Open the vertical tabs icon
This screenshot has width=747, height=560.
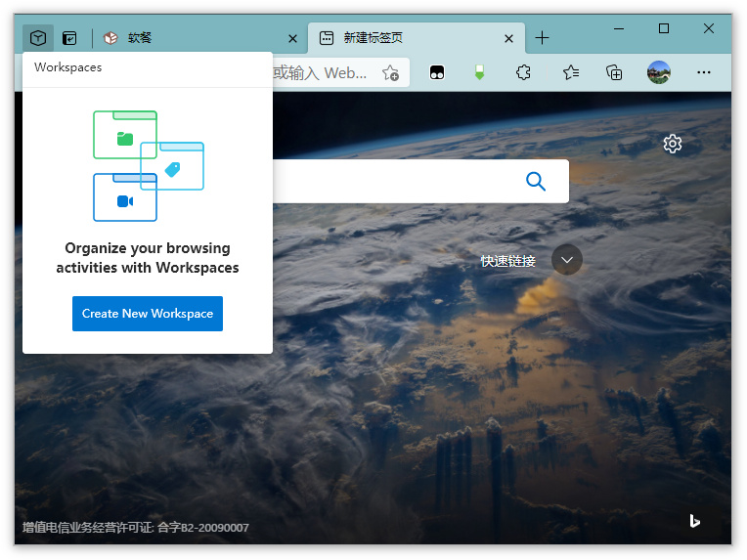click(69, 38)
